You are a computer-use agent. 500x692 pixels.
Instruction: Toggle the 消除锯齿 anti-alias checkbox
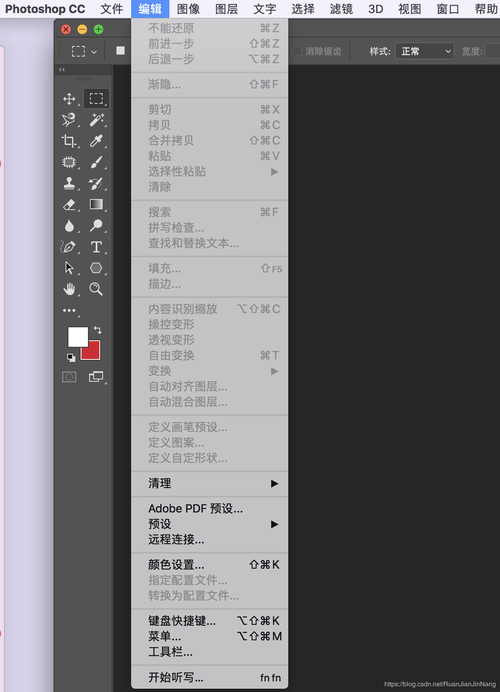(x=297, y=52)
